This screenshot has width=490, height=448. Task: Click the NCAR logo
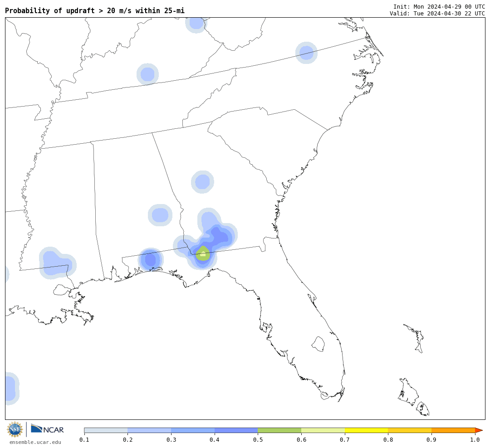[x=48, y=429]
